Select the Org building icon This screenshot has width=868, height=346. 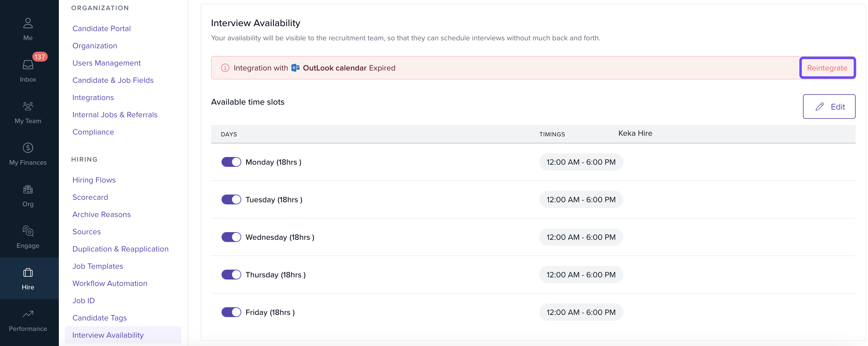(x=28, y=190)
